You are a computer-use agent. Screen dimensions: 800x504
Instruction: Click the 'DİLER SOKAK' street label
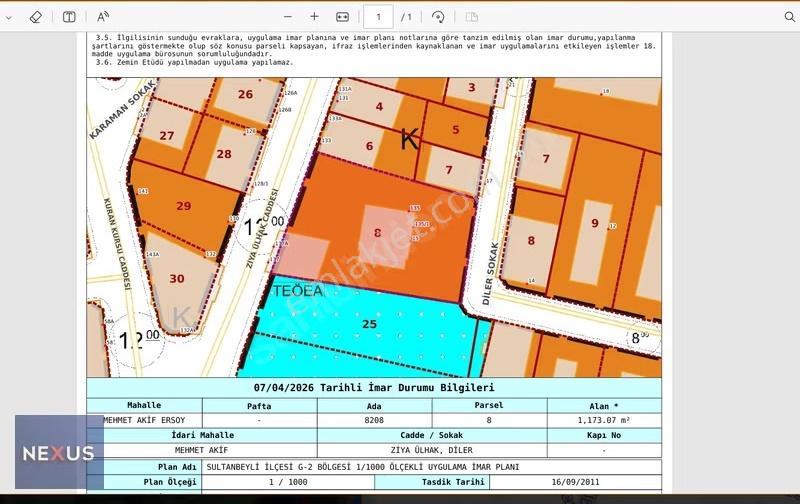(x=490, y=274)
